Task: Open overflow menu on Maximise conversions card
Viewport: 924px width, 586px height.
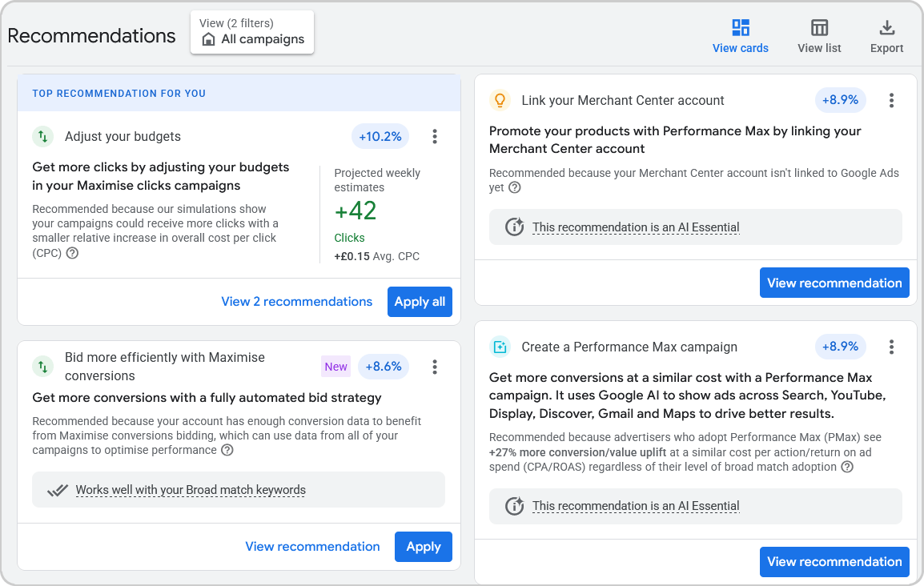Action: (434, 366)
